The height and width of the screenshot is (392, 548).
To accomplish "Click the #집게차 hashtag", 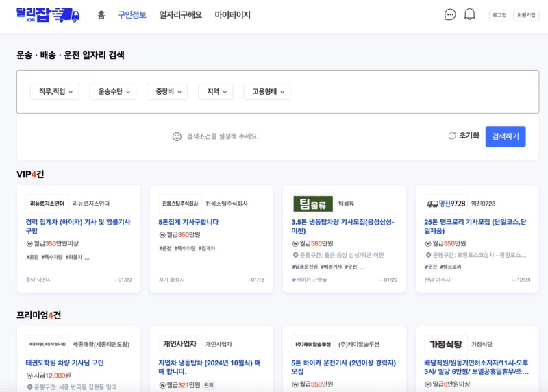I will [207, 248].
